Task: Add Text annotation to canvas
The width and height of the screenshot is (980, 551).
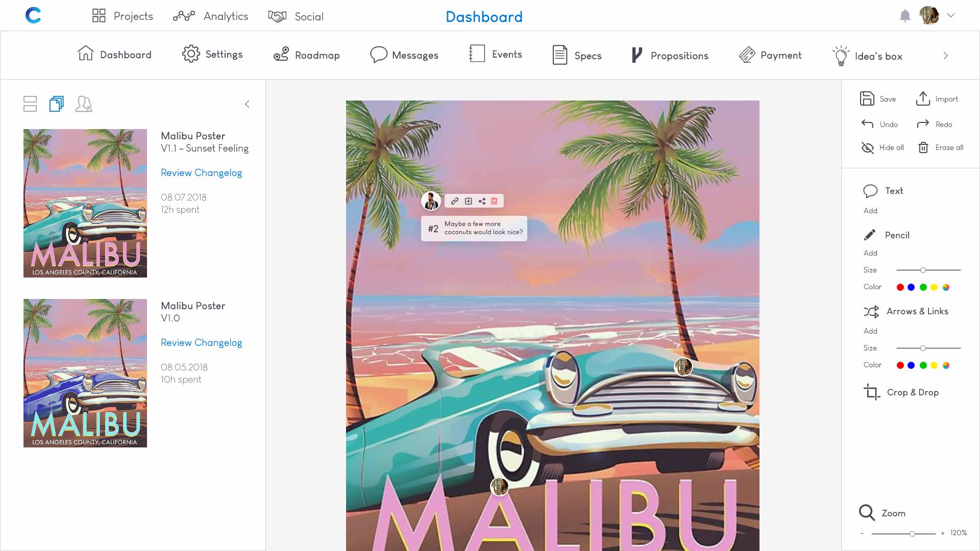Action: 870,211
